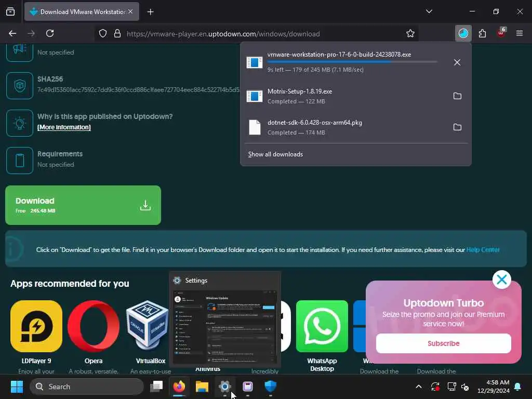This screenshot has width=532, height=399.
Task: Click the Requirements phone icon
Action: (20, 161)
